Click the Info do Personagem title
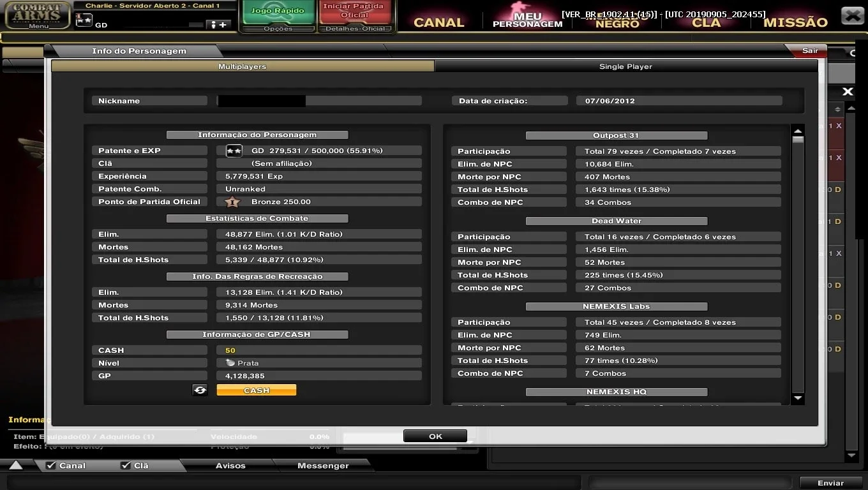This screenshot has height=490, width=868. [x=139, y=51]
